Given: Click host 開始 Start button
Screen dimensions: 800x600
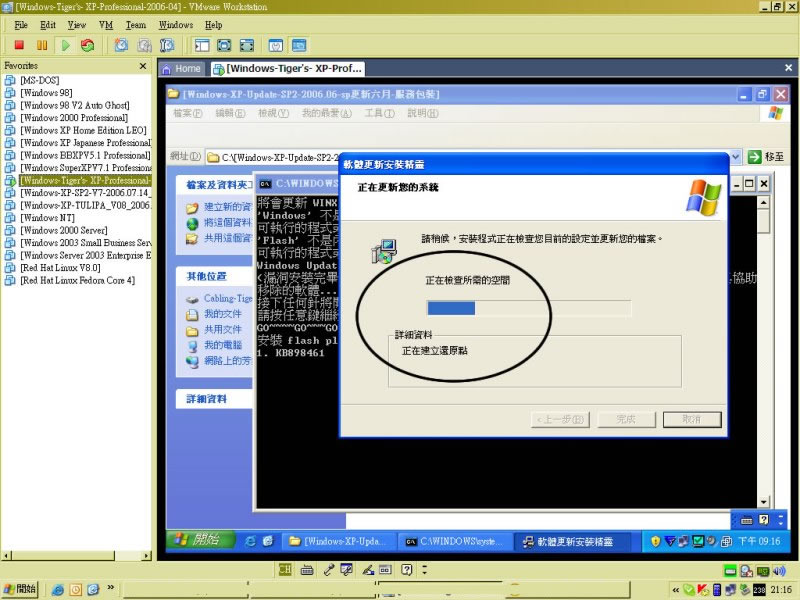Looking at the screenshot, I should coord(19,589).
